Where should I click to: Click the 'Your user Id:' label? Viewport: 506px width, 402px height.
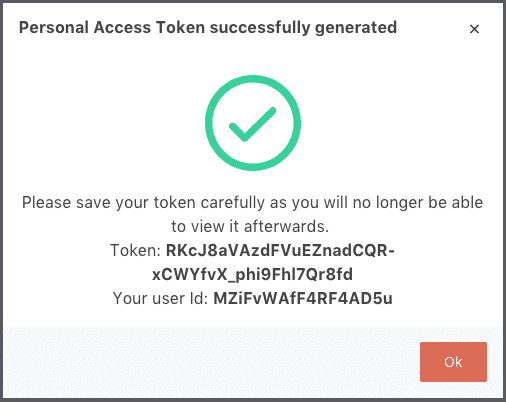click(160, 298)
